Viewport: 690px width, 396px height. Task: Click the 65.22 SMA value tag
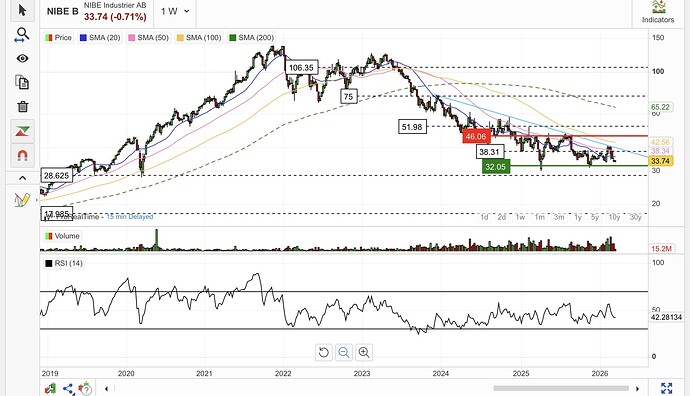[x=661, y=107]
